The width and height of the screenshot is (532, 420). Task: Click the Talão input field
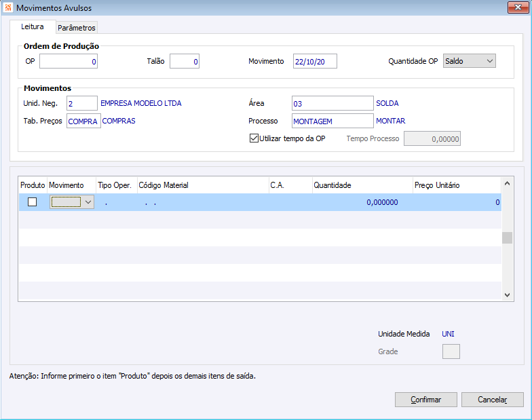(185, 61)
